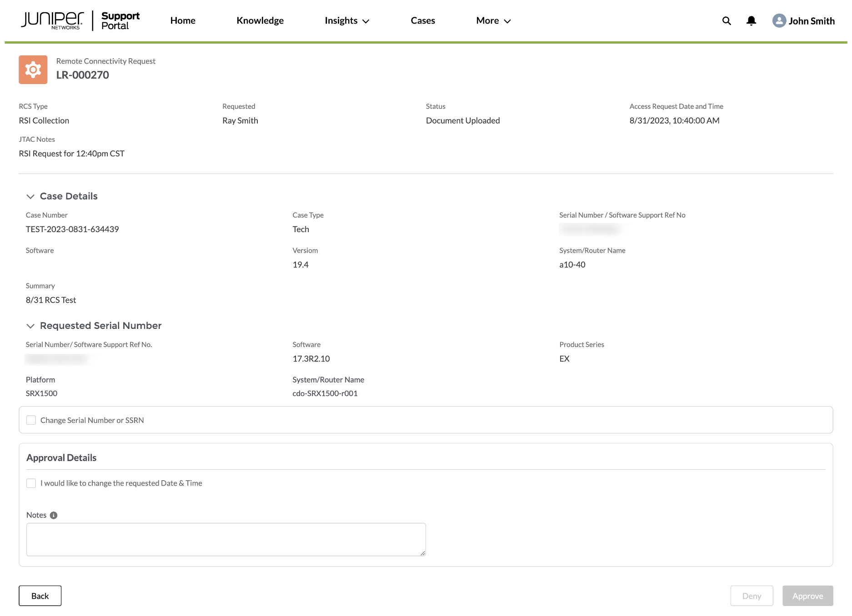
Task: Click the Notes textarea resize handle
Action: [x=422, y=553]
